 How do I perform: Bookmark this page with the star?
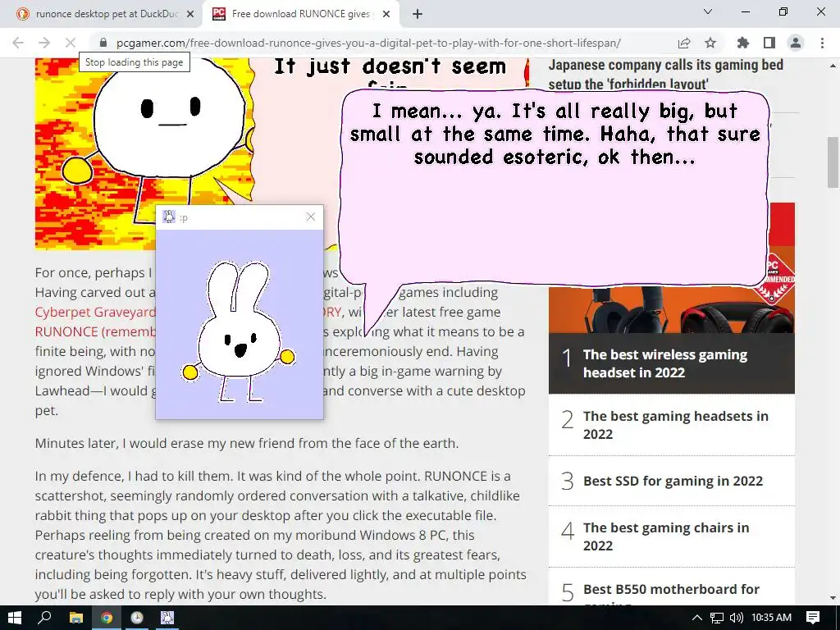tap(710, 43)
